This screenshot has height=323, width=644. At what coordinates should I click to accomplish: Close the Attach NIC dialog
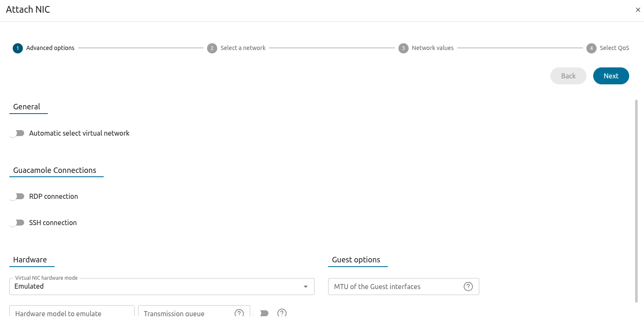[x=638, y=10]
